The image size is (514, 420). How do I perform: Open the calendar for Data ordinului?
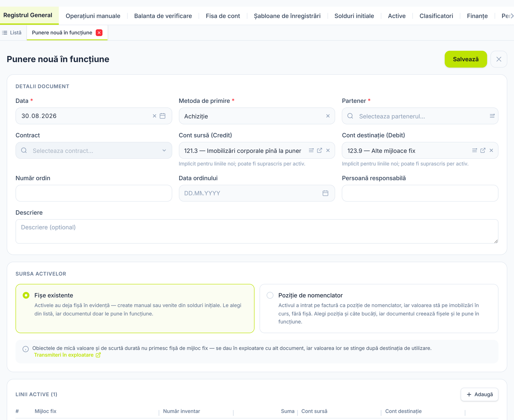click(326, 193)
